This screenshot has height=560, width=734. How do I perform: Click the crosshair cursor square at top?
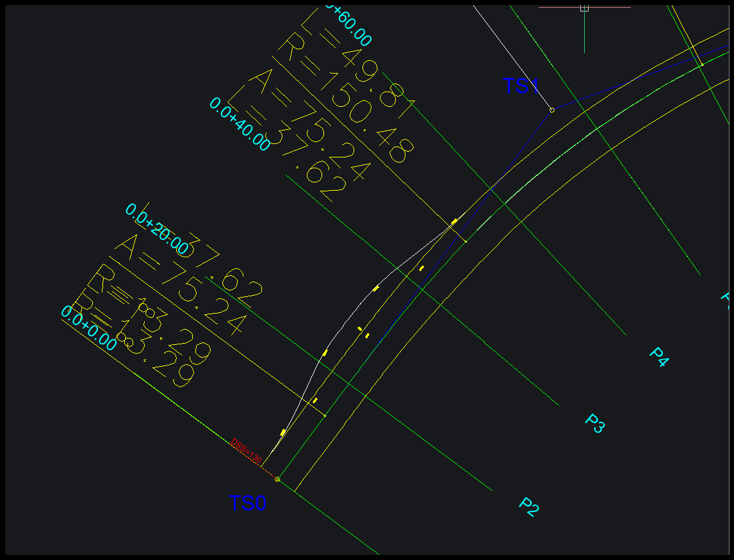click(x=584, y=8)
